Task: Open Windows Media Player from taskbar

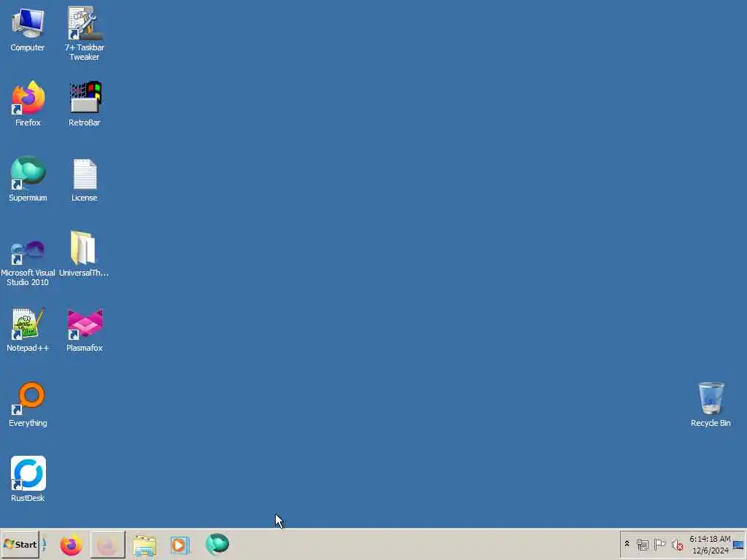Action: pyautogui.click(x=181, y=545)
